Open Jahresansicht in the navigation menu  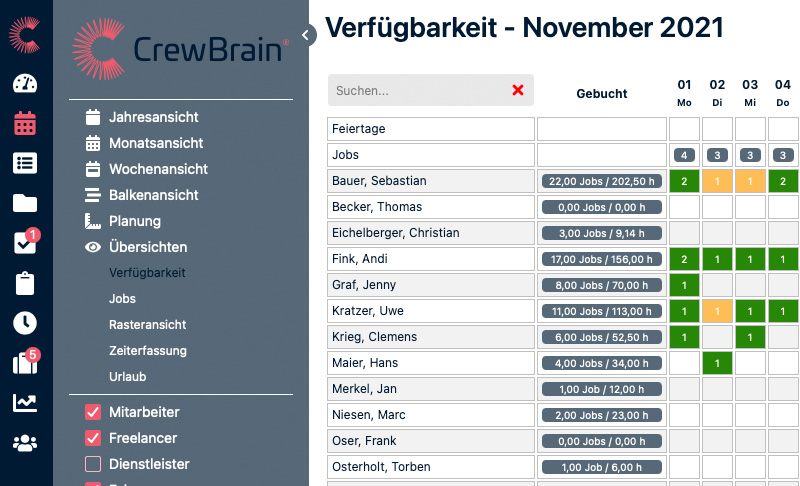tap(153, 117)
